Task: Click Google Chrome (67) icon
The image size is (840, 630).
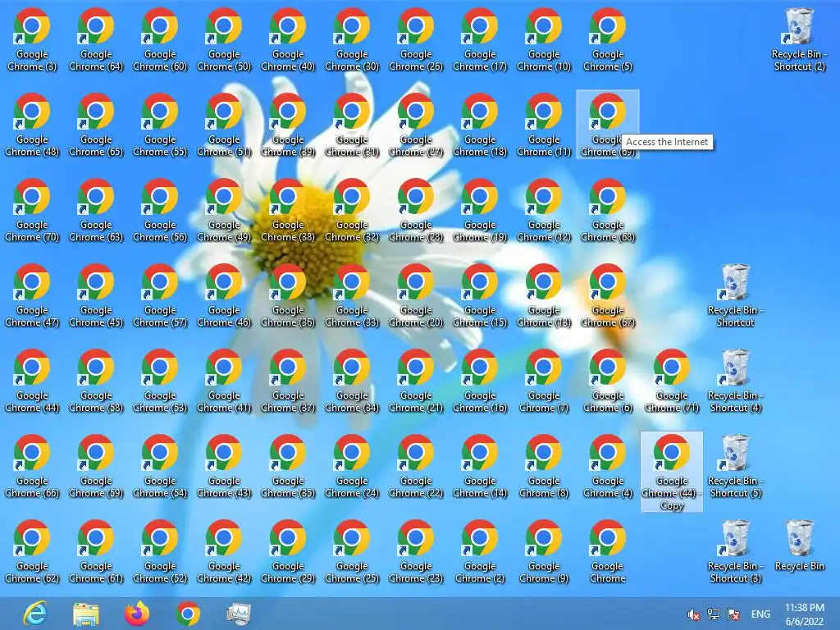Action: click(608, 295)
